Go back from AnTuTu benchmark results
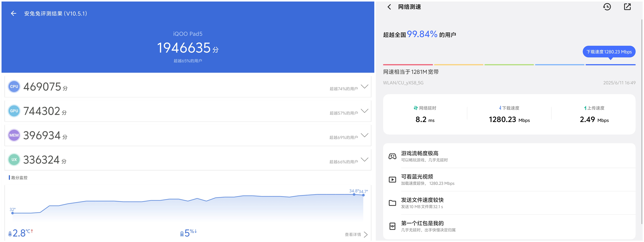The image size is (644, 242). [13, 13]
